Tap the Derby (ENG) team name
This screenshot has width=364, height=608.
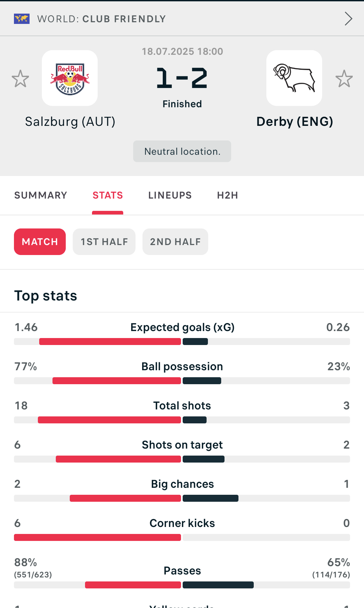[295, 122]
